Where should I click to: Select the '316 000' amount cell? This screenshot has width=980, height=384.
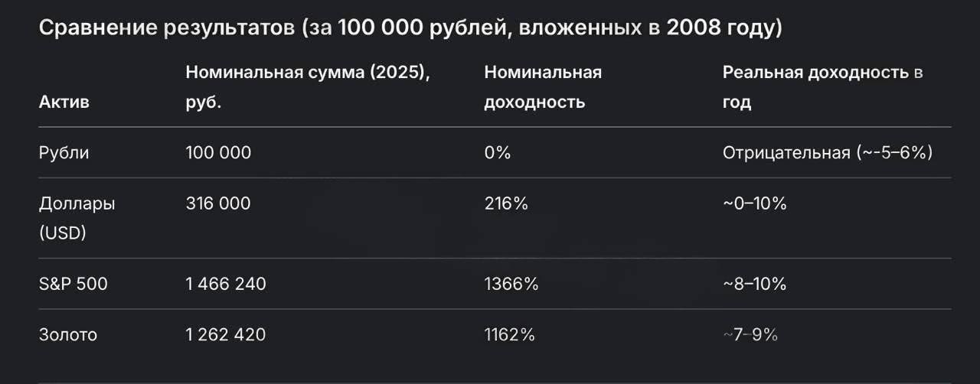pyautogui.click(x=218, y=203)
